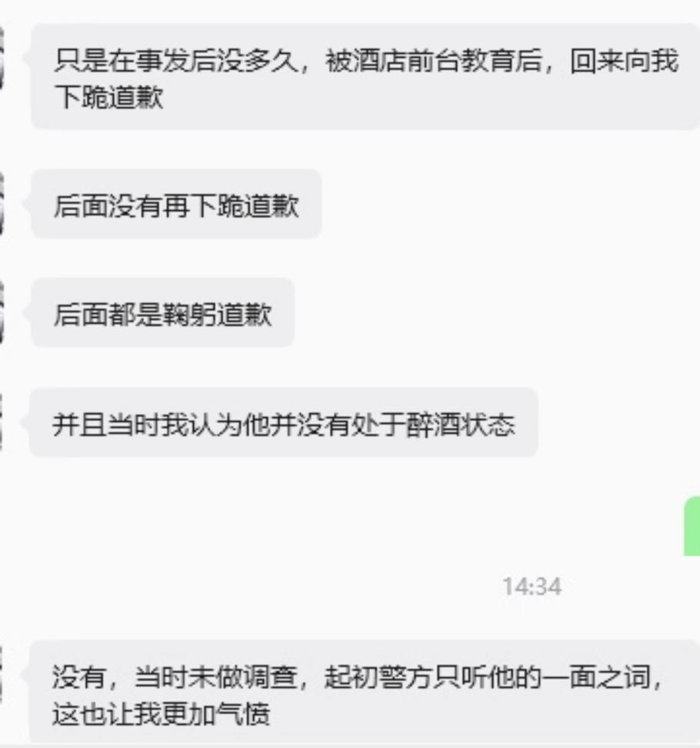Click the 这也让我更加气愤 line of text

coord(162,714)
